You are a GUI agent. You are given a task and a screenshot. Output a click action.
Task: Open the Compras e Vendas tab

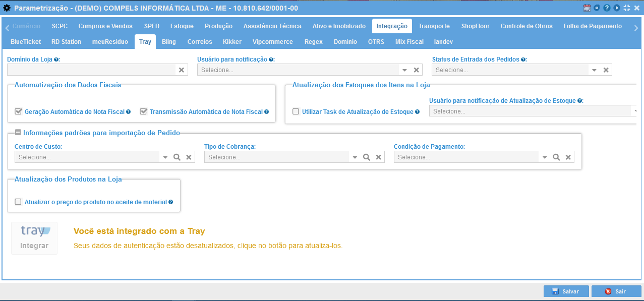[105, 26]
